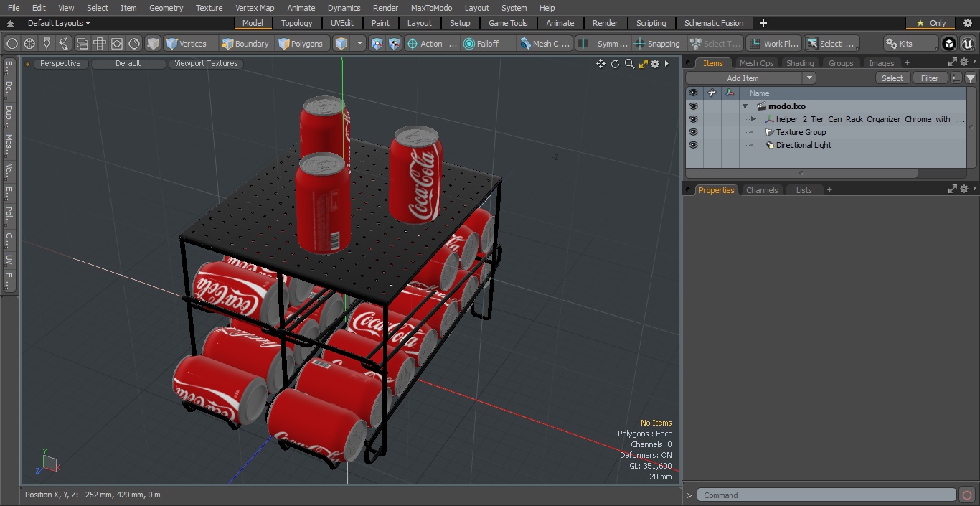Toggle visibility of helper_2_Tier_Can_Rack item
Viewport: 980px width, 506px height.
tap(693, 119)
